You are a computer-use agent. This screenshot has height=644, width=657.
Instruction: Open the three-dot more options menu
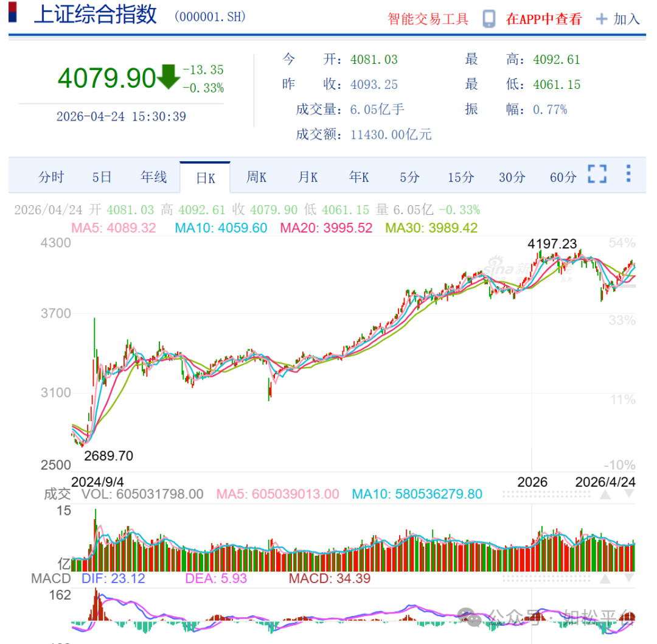tap(628, 174)
